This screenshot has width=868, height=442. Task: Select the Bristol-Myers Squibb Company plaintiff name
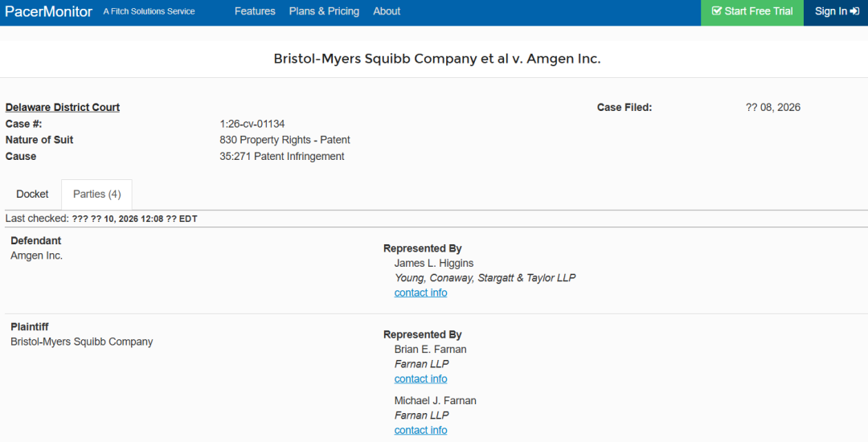(82, 342)
